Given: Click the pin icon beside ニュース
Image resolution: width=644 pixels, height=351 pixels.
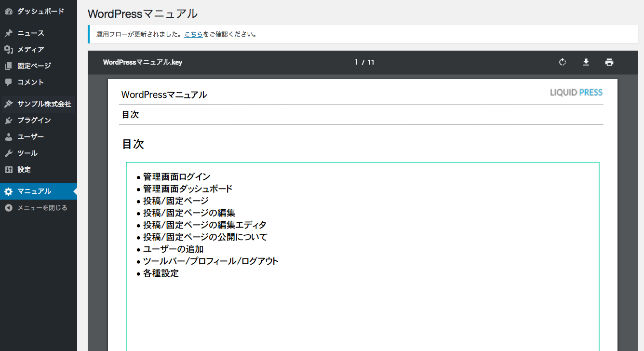Looking at the screenshot, I should (x=8, y=33).
